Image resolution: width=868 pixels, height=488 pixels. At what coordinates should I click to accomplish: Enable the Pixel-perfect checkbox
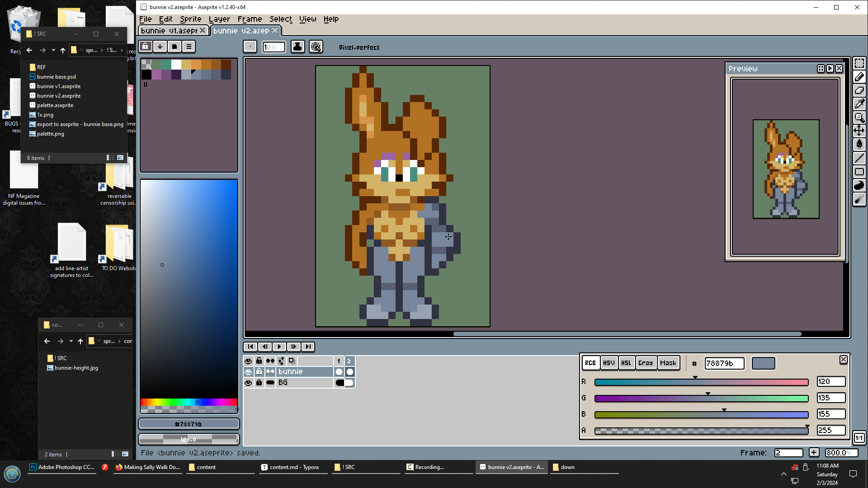[332, 47]
